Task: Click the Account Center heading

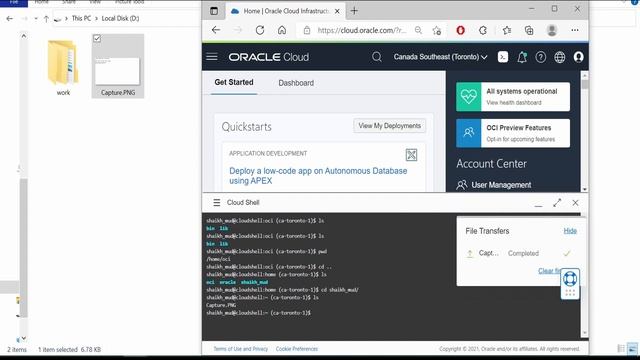Action: pyautogui.click(x=491, y=164)
